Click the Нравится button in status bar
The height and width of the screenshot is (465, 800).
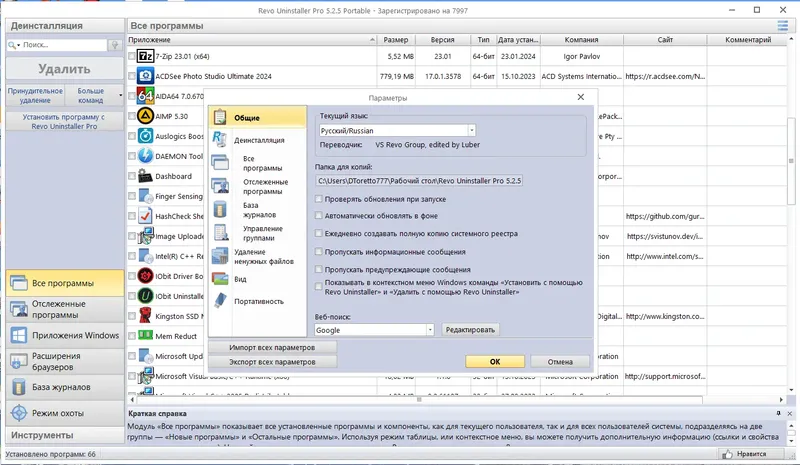coord(749,453)
